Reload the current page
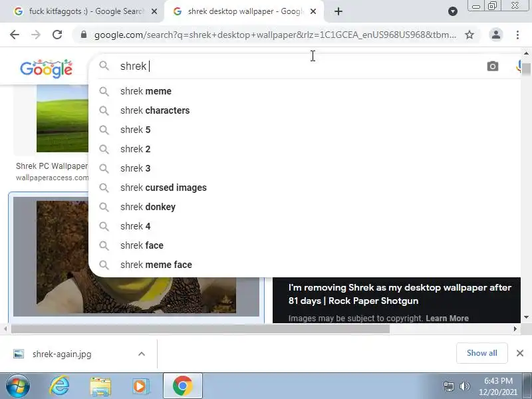Image resolution: width=532 pixels, height=399 pixels. (57, 35)
